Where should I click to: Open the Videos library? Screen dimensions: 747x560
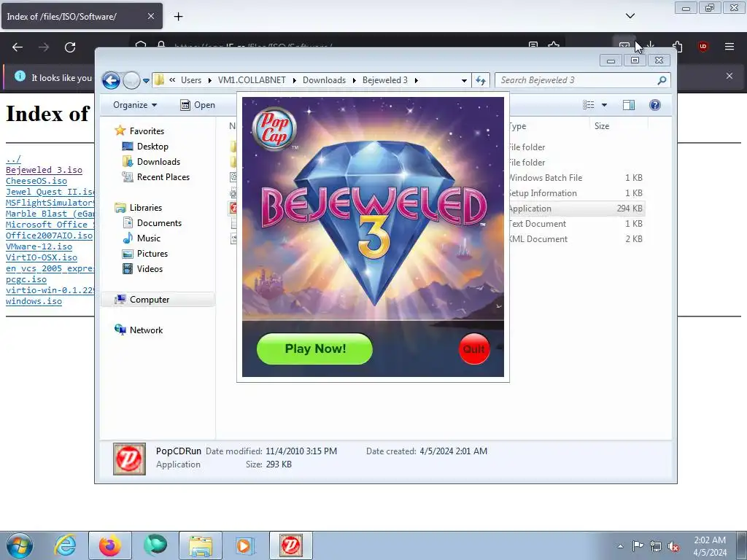[143, 268]
